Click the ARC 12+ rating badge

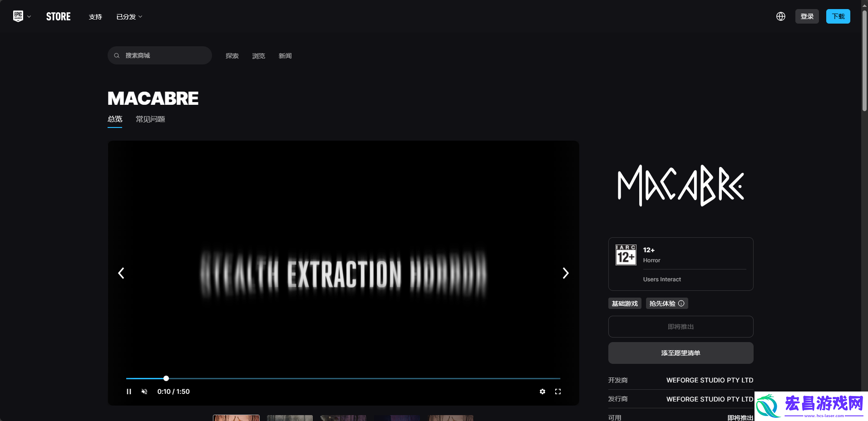(x=626, y=255)
